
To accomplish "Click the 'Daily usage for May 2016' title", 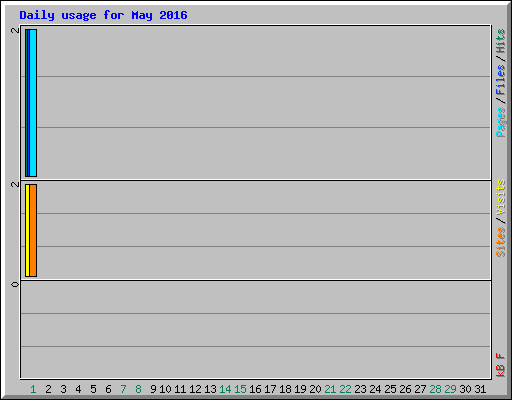I will coord(103,15).
